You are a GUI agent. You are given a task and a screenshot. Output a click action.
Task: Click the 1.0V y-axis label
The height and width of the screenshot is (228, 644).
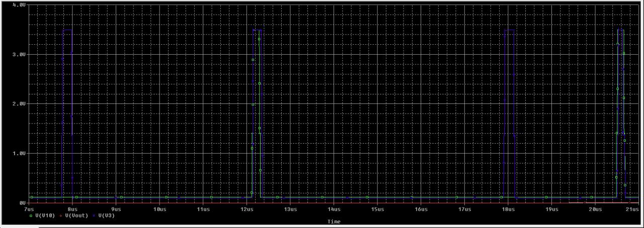pyautogui.click(x=19, y=153)
